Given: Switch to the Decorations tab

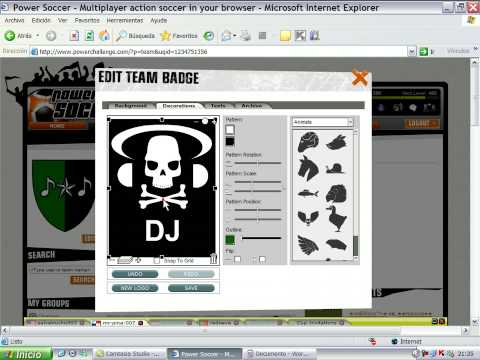Looking at the screenshot, I should coord(179,106).
